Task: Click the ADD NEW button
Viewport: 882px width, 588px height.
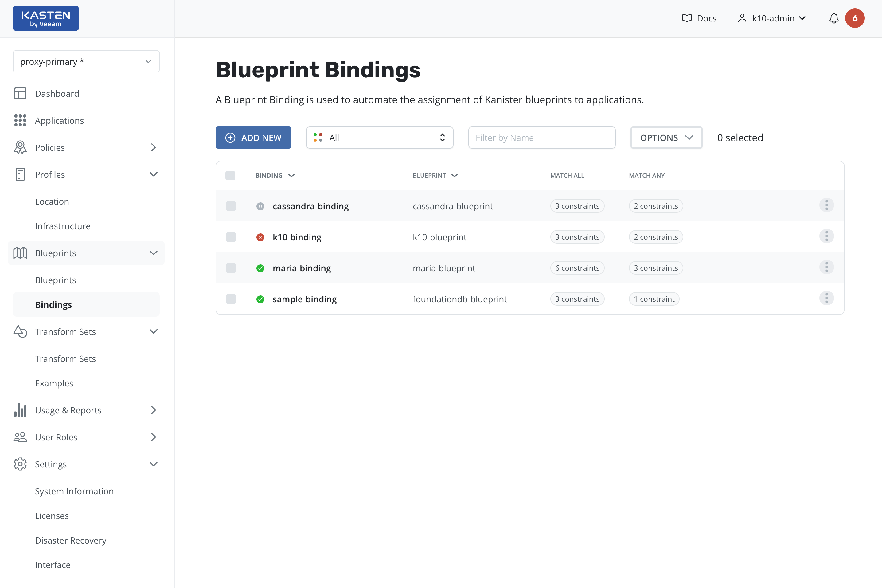Action: pos(253,137)
